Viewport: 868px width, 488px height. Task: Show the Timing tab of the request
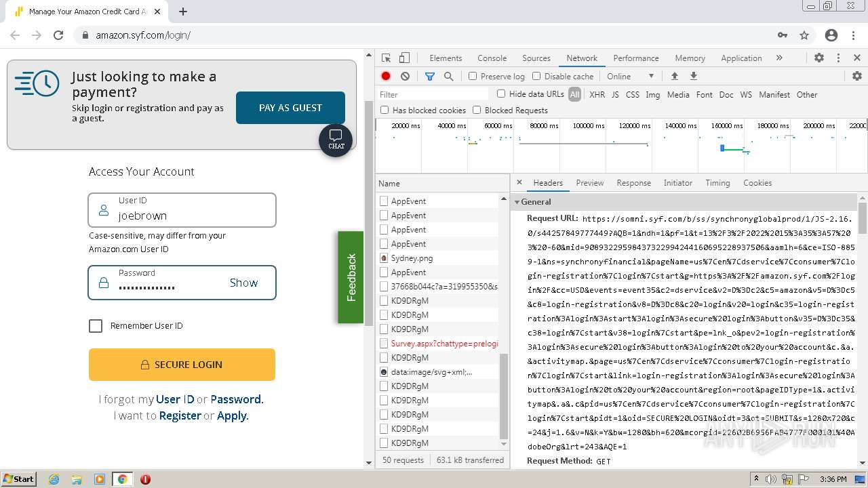point(717,183)
